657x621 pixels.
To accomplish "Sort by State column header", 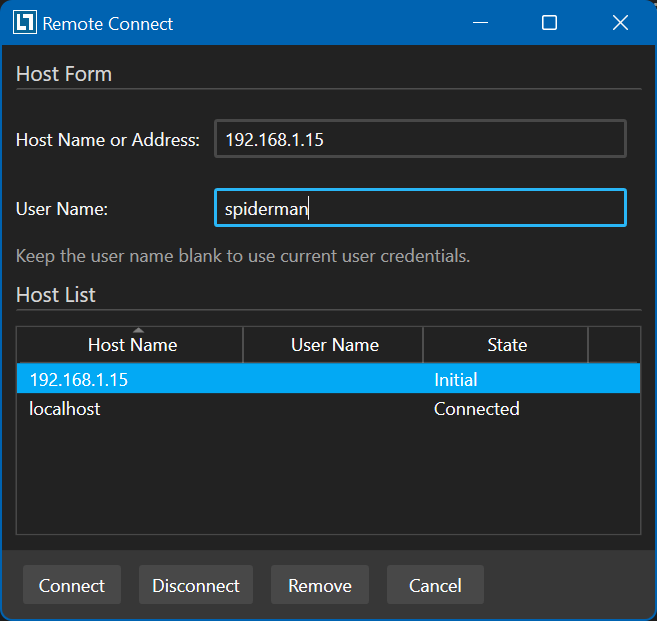I will pos(506,345).
